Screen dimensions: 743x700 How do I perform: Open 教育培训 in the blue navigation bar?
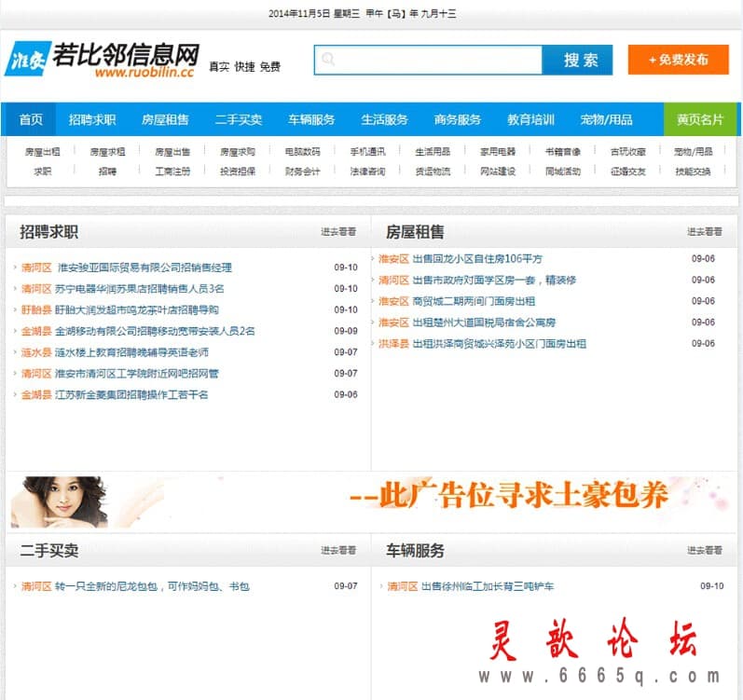click(x=530, y=119)
